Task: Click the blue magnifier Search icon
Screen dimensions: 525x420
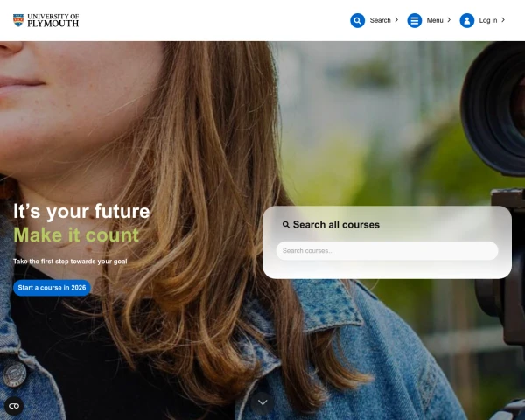Action: (357, 20)
